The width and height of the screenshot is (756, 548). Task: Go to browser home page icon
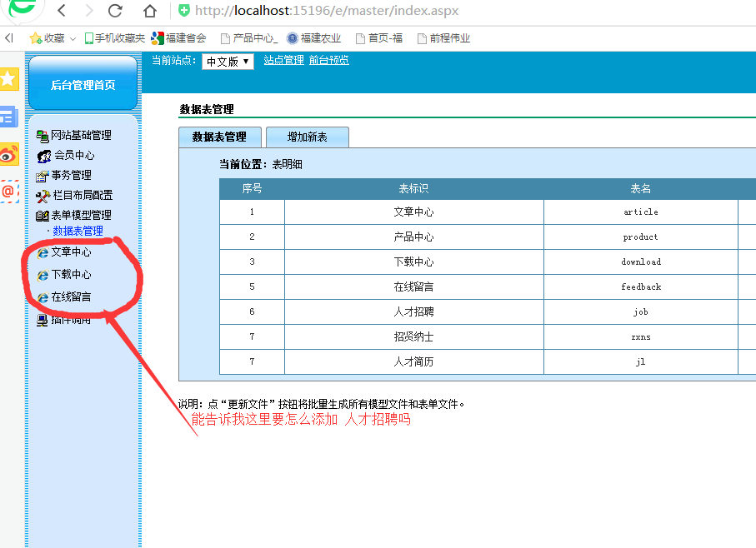[x=149, y=11]
